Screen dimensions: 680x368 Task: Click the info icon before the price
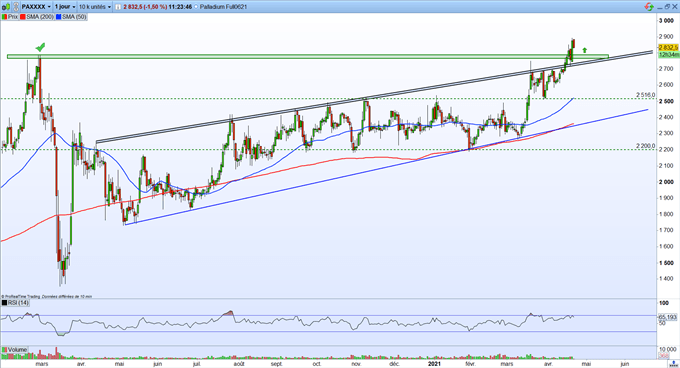118,7
